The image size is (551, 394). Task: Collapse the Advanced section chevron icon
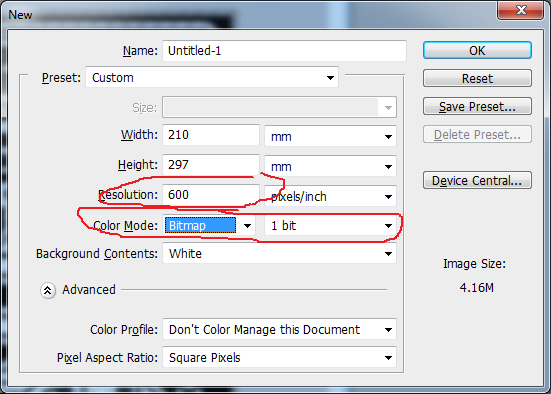point(48,290)
